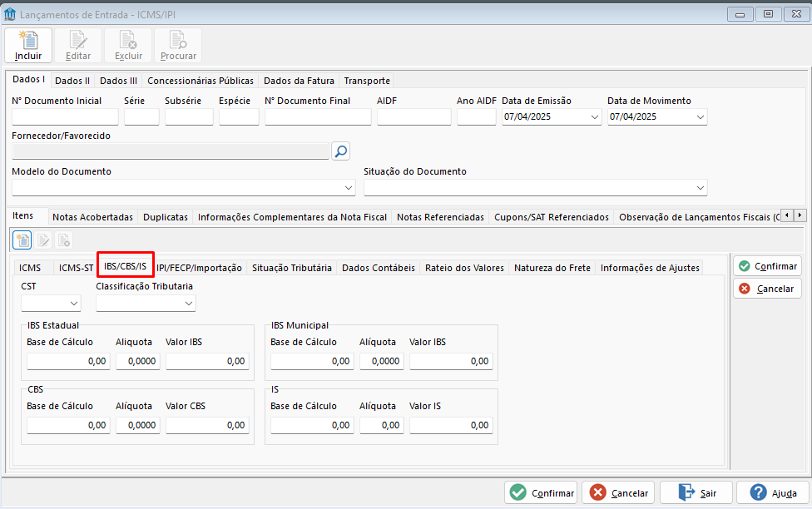The image size is (812, 509).
Task: Select Notas Acobertadas tab
Action: (92, 217)
